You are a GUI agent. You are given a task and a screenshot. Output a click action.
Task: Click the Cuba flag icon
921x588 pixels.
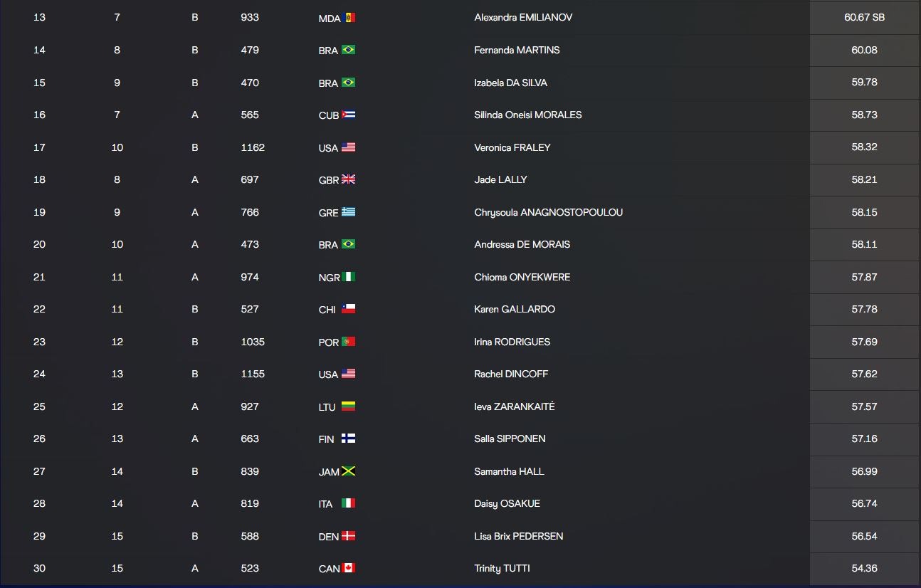[x=349, y=115]
